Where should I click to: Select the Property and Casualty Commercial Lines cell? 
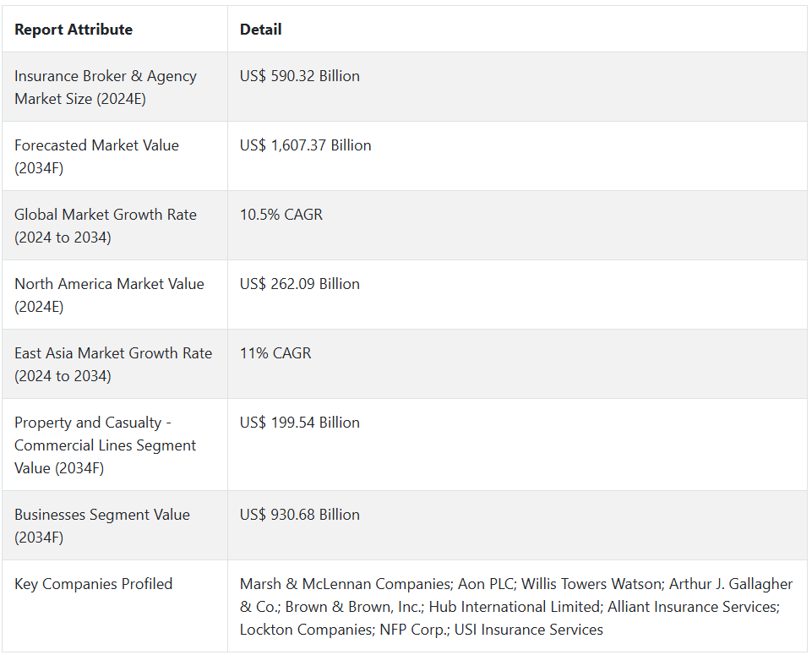click(105, 445)
